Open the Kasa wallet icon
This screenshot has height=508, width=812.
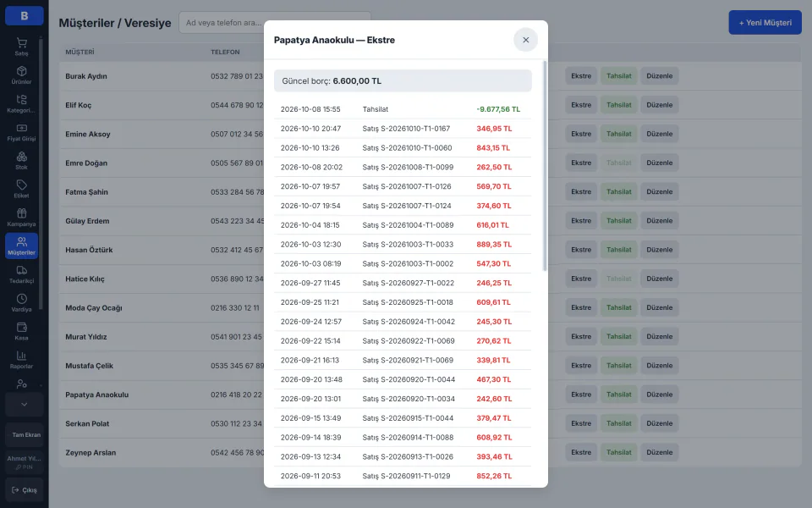[21, 331]
